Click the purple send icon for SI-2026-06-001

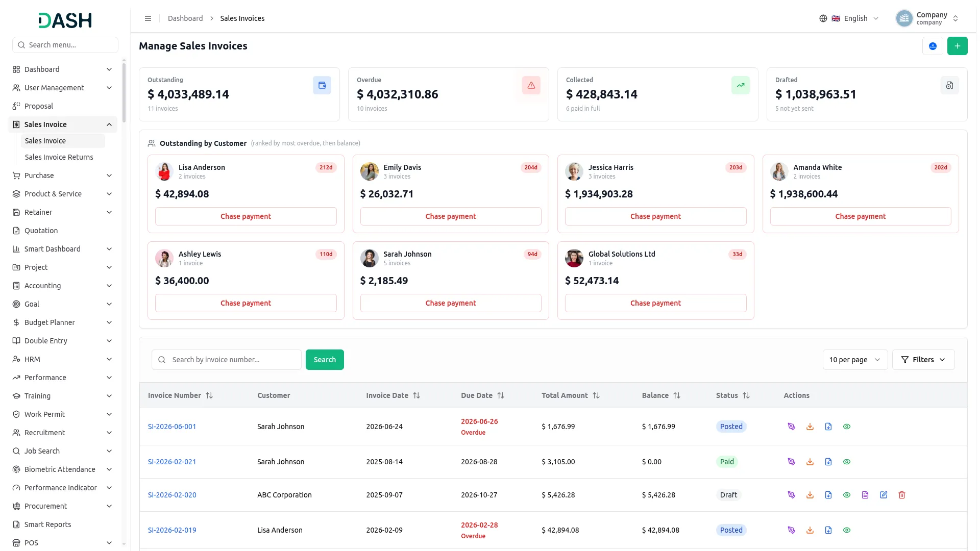tap(792, 427)
